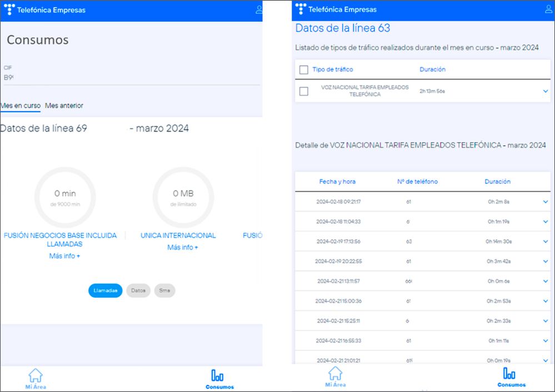Open Consumos chart icon in left panel

(218, 376)
